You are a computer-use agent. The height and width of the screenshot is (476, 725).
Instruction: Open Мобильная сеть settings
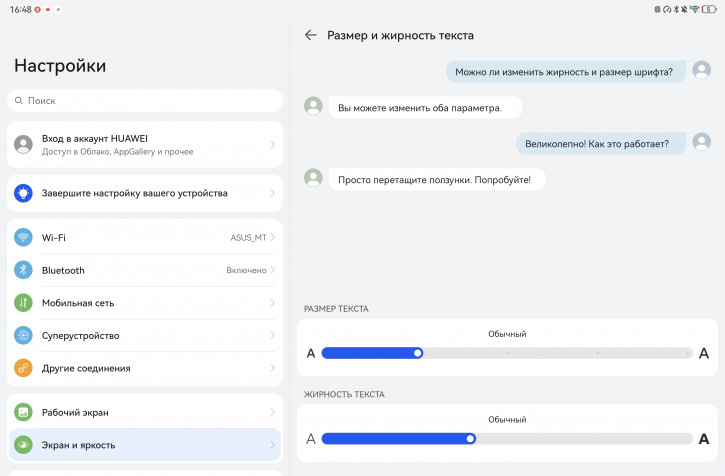coord(145,303)
